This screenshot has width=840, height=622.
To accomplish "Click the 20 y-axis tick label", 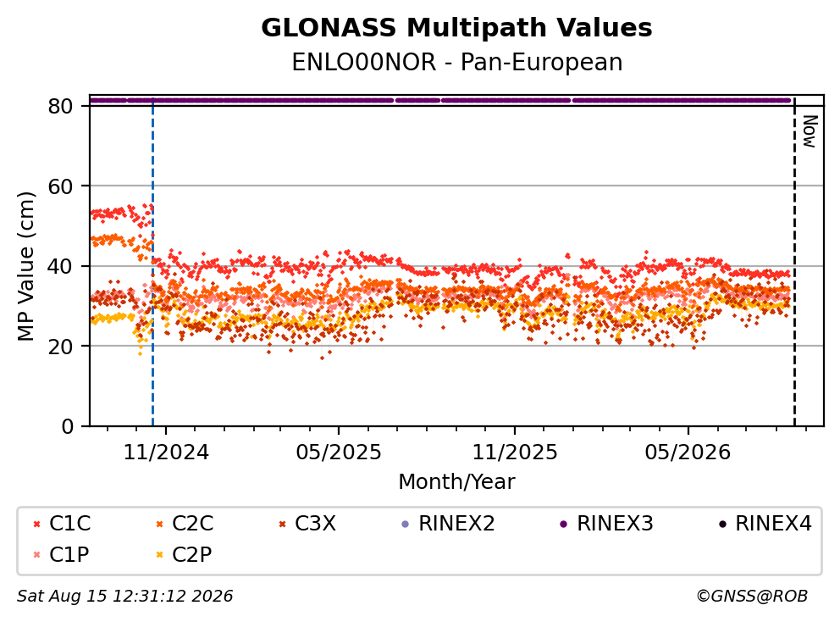I will (x=60, y=346).
